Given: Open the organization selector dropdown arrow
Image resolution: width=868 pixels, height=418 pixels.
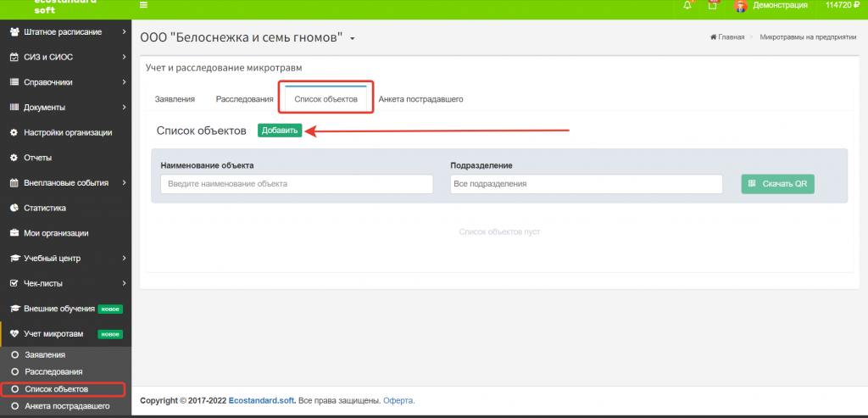Looking at the screenshot, I should pyautogui.click(x=352, y=39).
